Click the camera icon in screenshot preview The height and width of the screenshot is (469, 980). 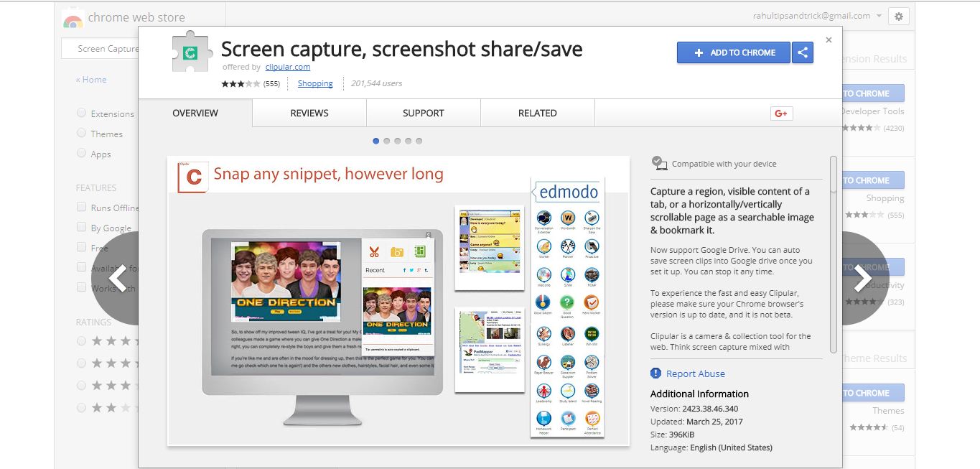tap(396, 252)
